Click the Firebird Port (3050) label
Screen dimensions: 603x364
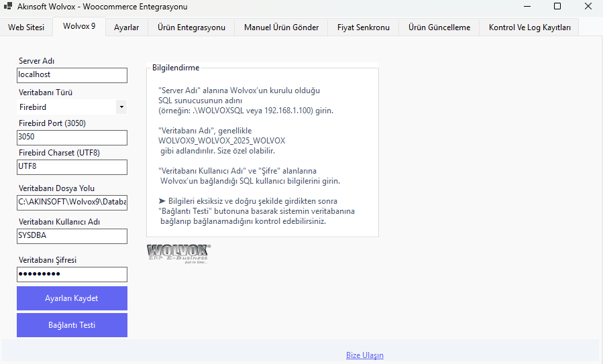pos(52,123)
